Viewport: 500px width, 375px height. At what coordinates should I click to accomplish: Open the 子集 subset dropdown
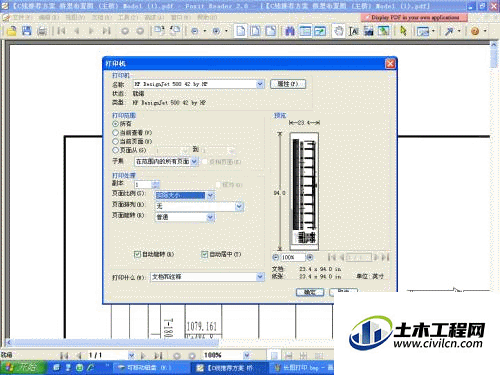point(194,161)
